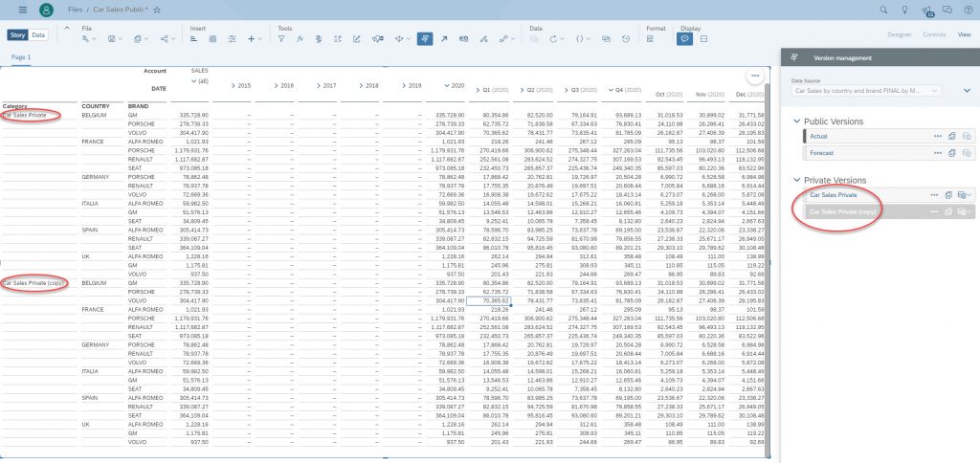
Task: Expand the chevron beside Data Source field
Action: point(967,91)
